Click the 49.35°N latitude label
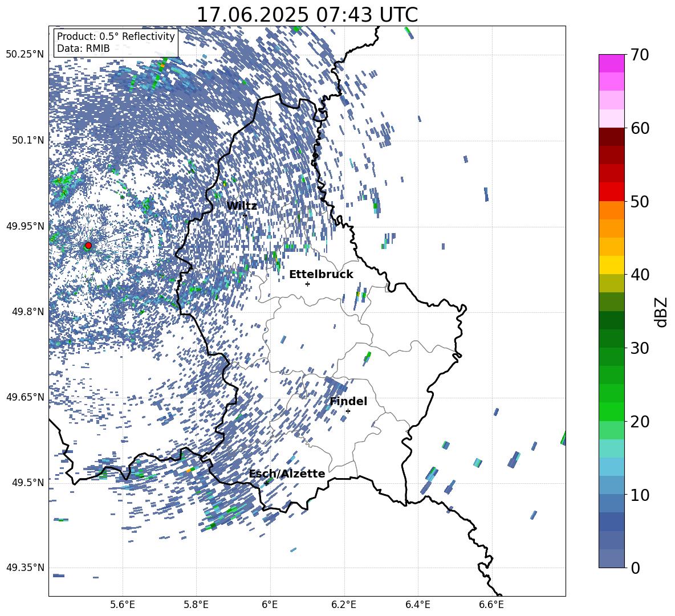This screenshot has height=616, width=675. (25, 568)
